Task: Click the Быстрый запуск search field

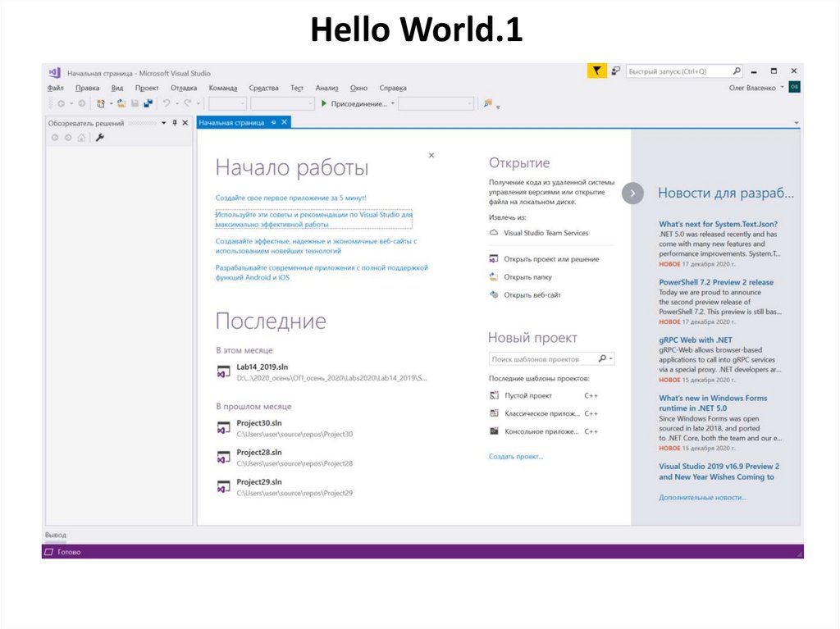Action: (x=678, y=71)
